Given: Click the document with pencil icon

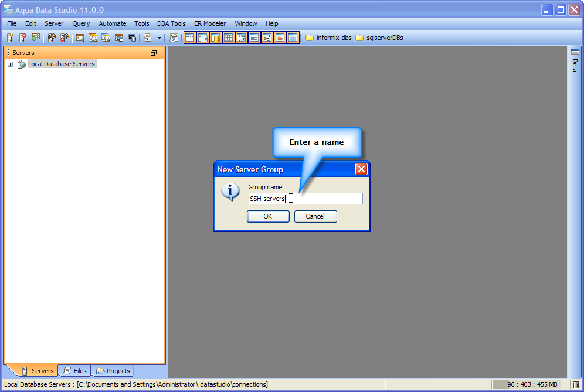Looking at the screenshot, I should [x=148, y=38].
